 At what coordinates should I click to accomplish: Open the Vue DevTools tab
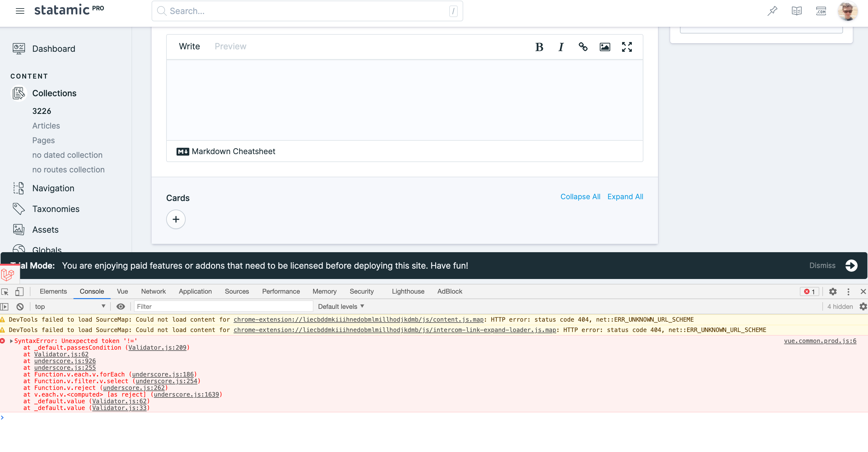pos(122,291)
